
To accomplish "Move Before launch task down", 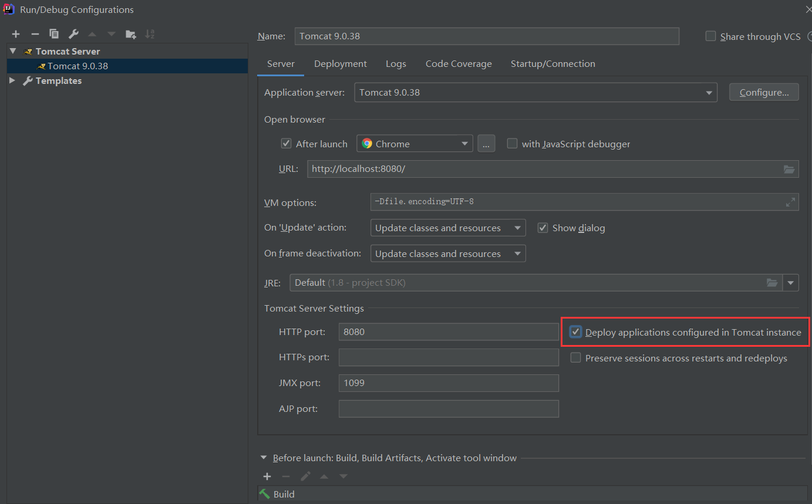I will [x=343, y=476].
